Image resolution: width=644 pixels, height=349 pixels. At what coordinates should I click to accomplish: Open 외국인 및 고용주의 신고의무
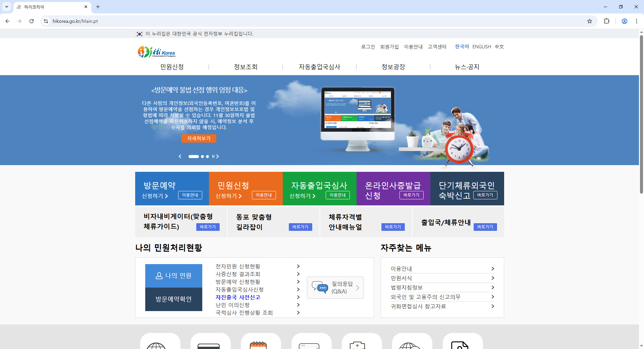tap(442, 297)
